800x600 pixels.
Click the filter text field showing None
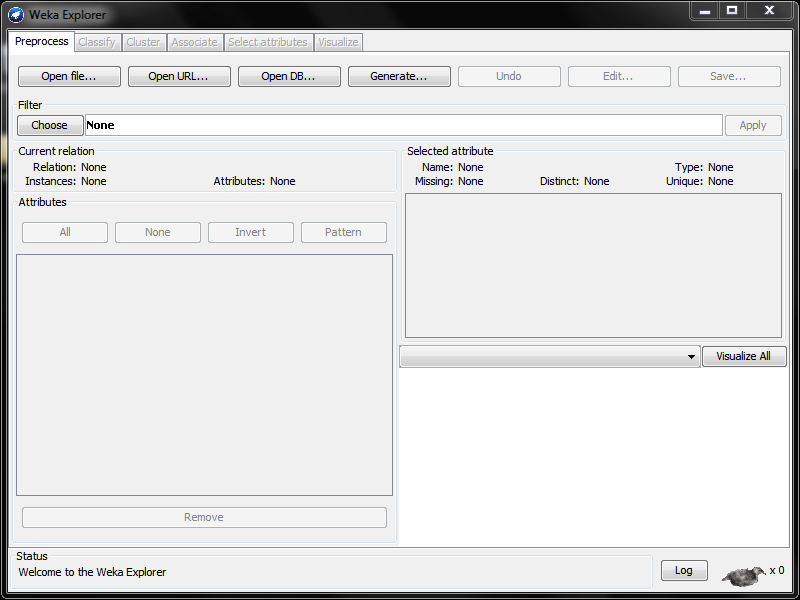tap(404, 125)
